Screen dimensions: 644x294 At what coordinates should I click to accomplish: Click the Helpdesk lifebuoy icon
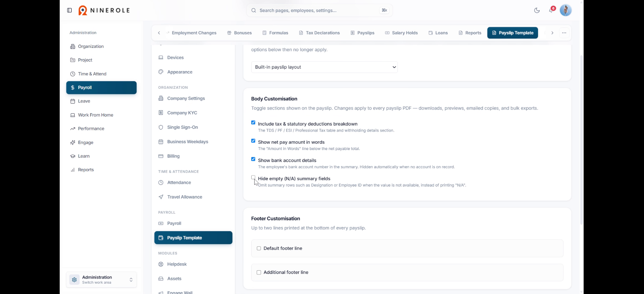click(x=161, y=264)
